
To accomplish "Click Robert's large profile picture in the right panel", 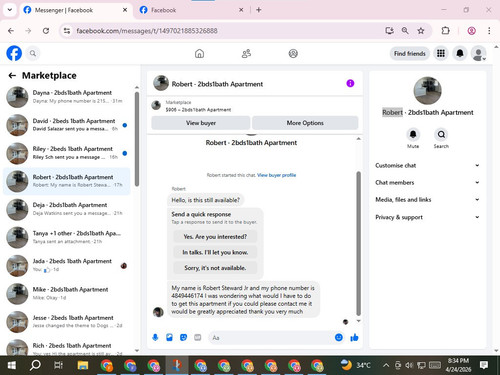I will [x=427, y=90].
